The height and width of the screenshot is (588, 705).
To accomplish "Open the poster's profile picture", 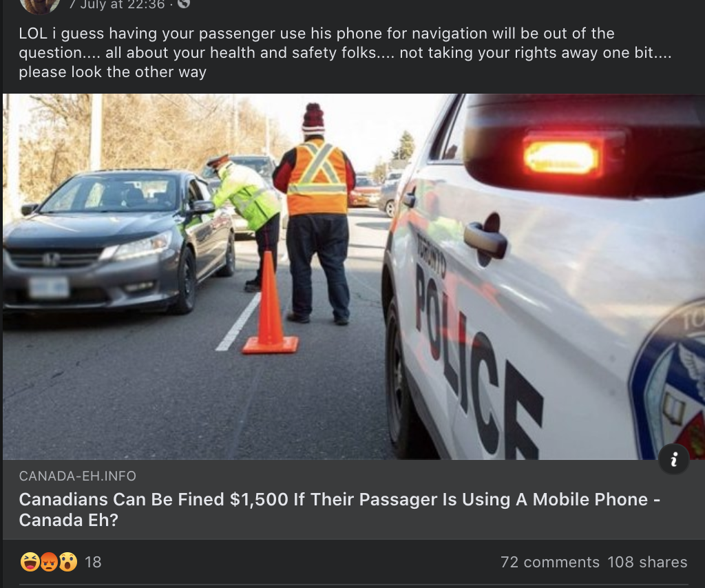I will coord(39,5).
